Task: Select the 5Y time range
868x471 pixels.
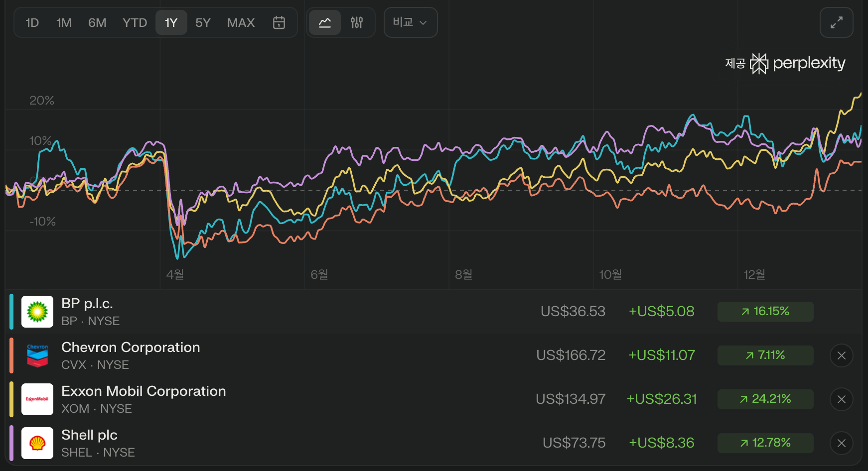Action: tap(203, 22)
